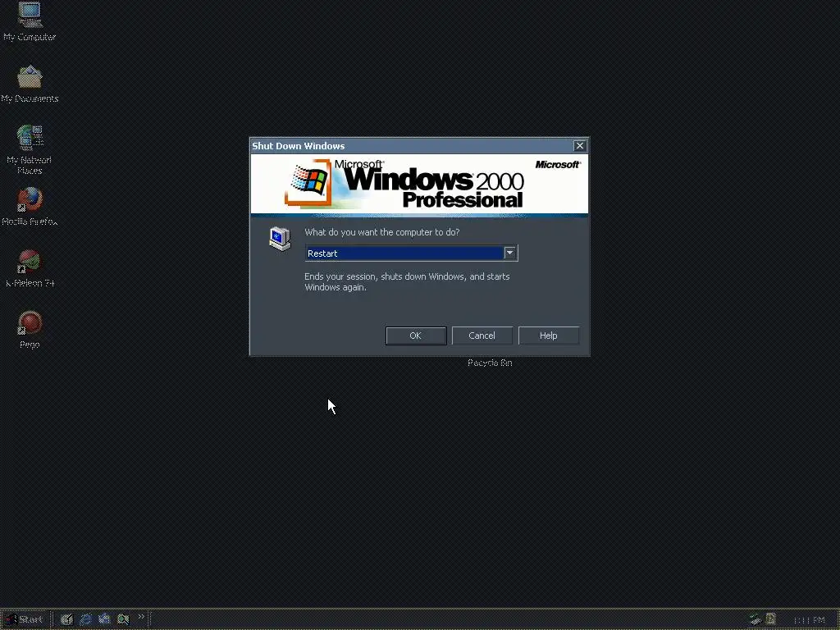
Task: Click the computer icon in the Shut Down dialog
Action: (x=280, y=239)
